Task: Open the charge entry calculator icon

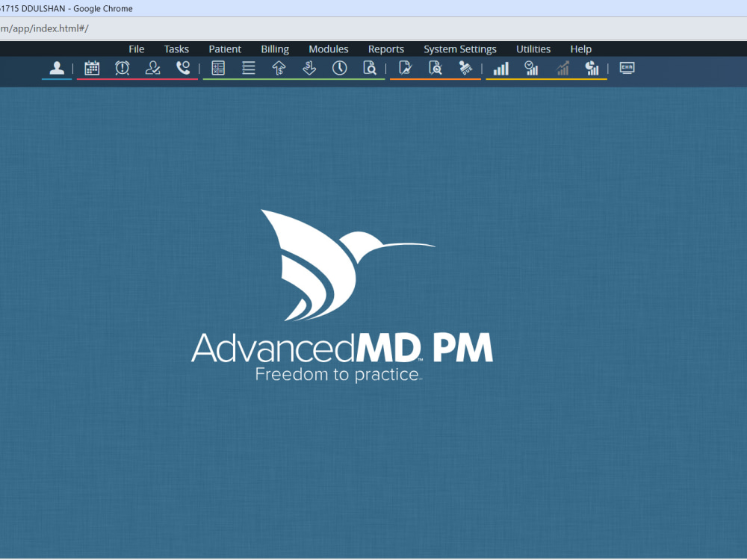Action: (x=218, y=68)
